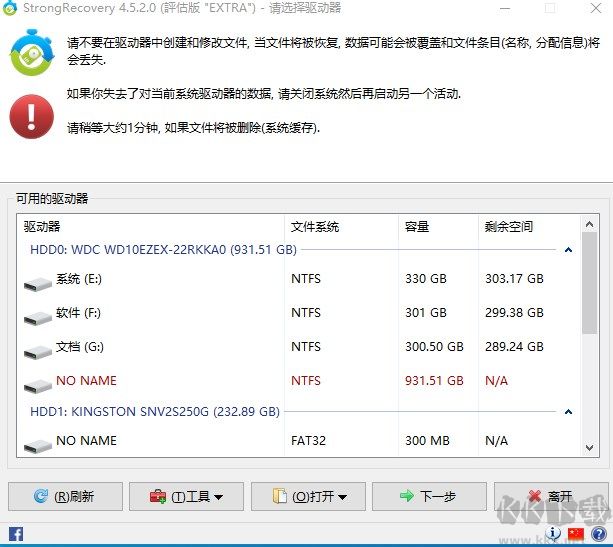The image size is (613, 547).
Task: Click the Facebook icon in status bar
Action: (x=16, y=534)
